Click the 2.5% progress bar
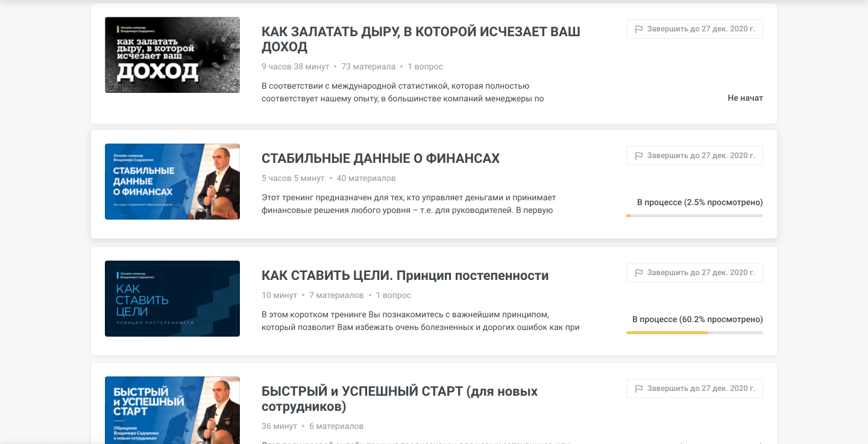Image resolution: width=868 pixels, height=444 pixels. pyautogui.click(x=694, y=215)
